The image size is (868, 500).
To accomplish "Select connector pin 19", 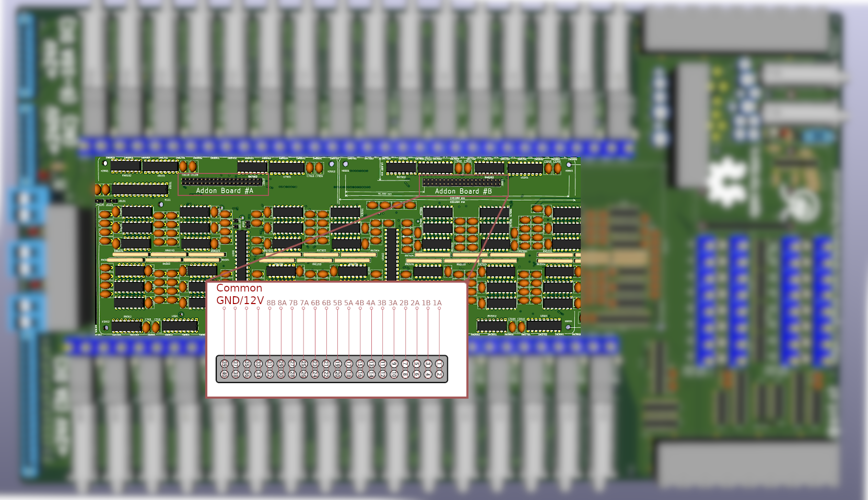I will 337,364.
